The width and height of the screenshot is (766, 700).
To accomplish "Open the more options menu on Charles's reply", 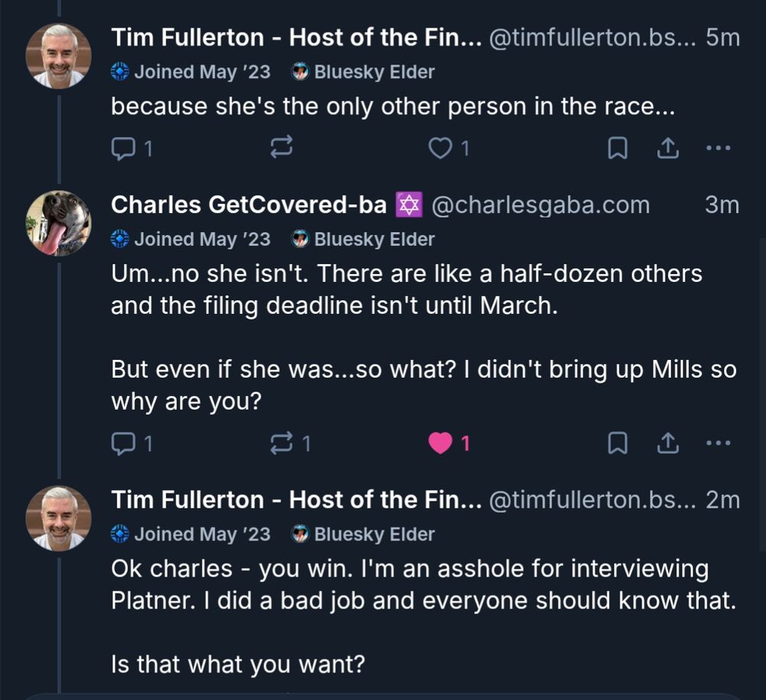I will [x=717, y=443].
